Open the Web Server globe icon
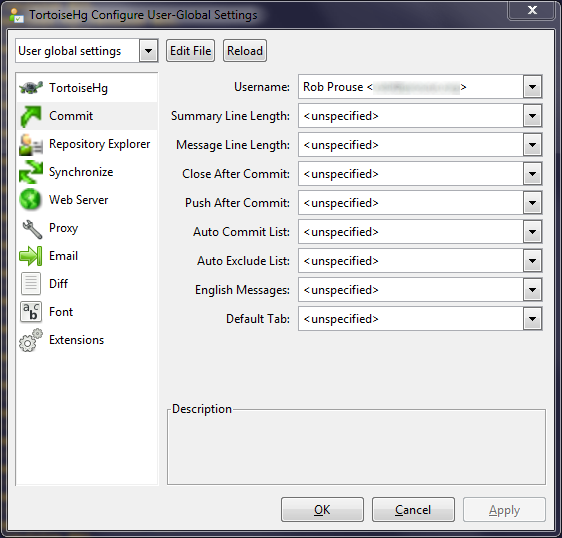The width and height of the screenshot is (562, 538). click(30, 200)
